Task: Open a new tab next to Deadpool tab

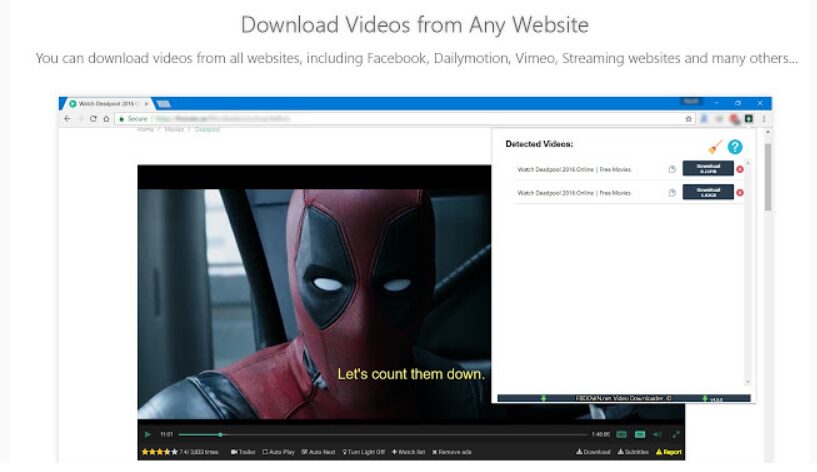Action: (x=164, y=104)
